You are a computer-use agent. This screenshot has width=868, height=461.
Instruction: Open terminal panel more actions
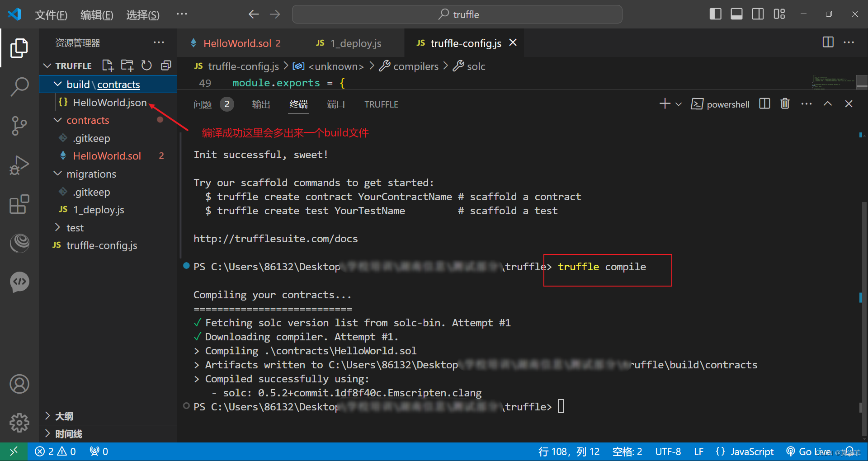tap(806, 104)
